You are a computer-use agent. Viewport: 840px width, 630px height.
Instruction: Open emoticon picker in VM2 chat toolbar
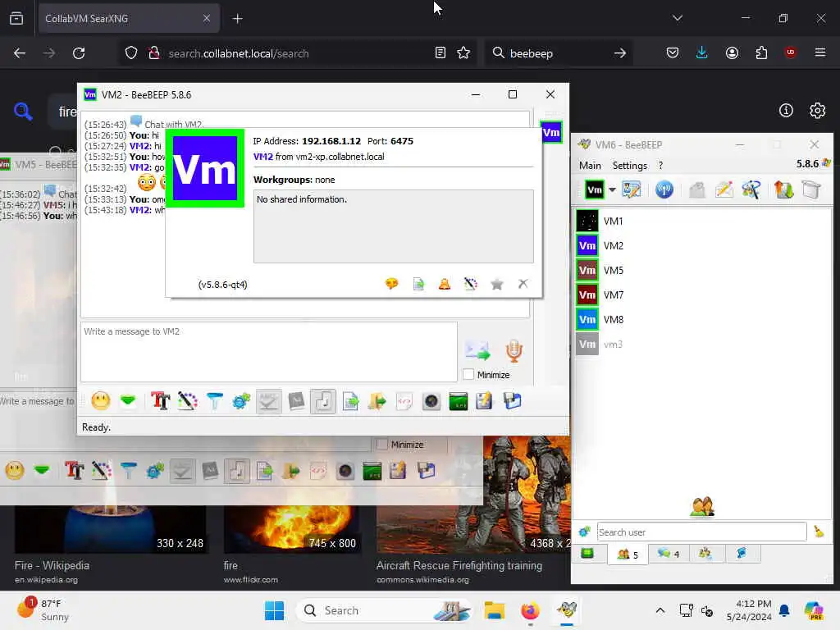[x=101, y=400]
